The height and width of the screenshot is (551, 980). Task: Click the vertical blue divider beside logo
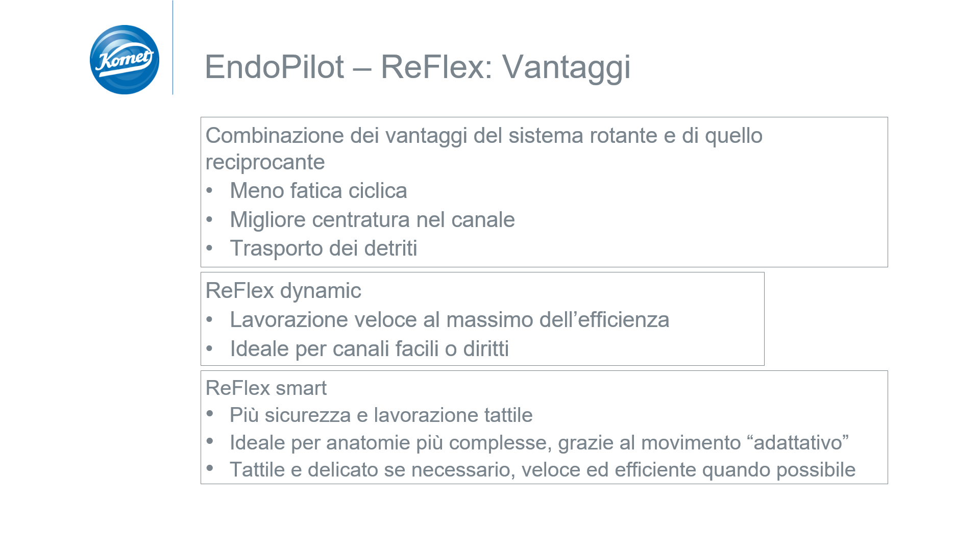(173, 47)
